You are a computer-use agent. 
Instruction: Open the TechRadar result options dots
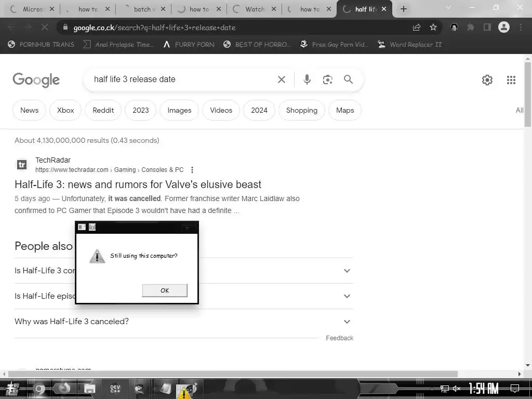click(x=192, y=170)
